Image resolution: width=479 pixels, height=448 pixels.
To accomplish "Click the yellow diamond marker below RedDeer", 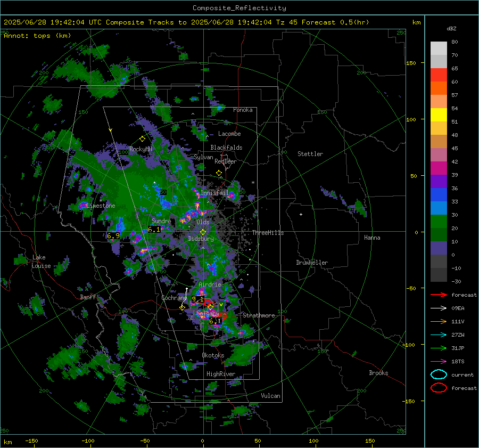I will [x=219, y=173].
